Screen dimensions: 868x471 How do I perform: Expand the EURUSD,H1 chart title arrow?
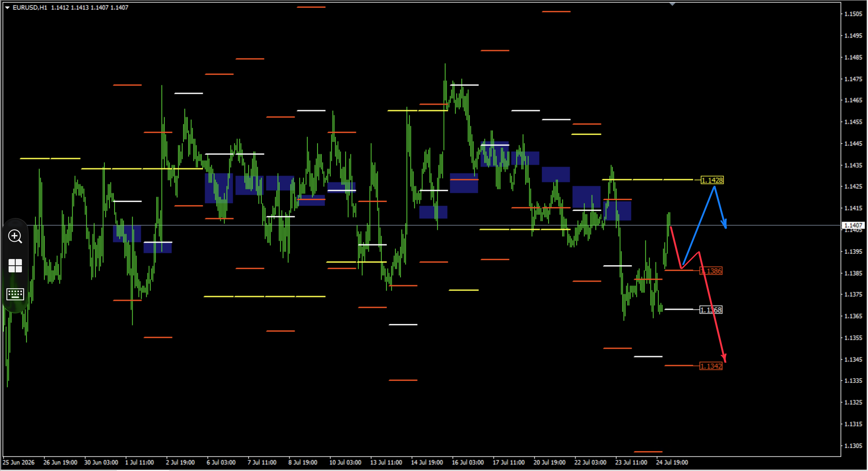click(x=7, y=7)
